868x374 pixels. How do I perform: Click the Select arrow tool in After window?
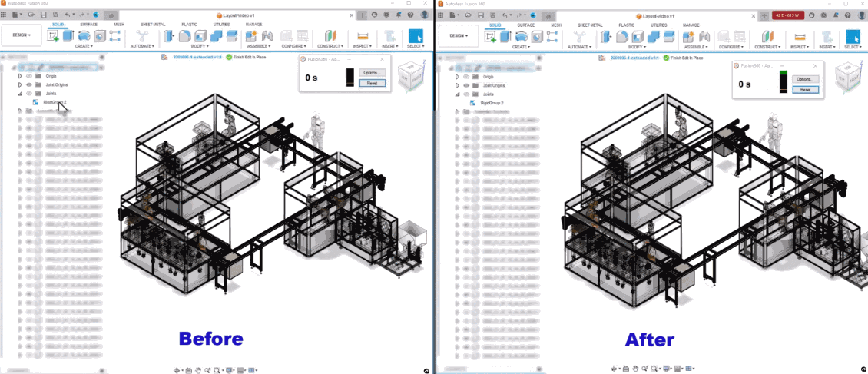pyautogui.click(x=853, y=35)
